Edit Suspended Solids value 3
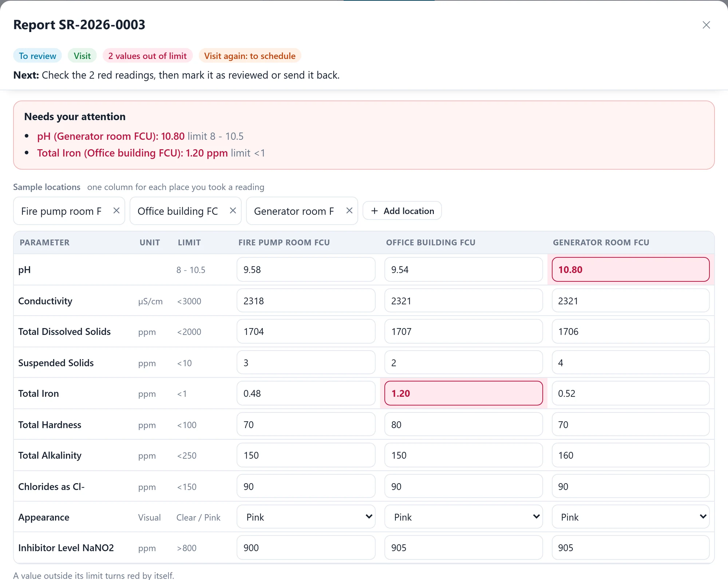728x580 pixels. (x=306, y=363)
